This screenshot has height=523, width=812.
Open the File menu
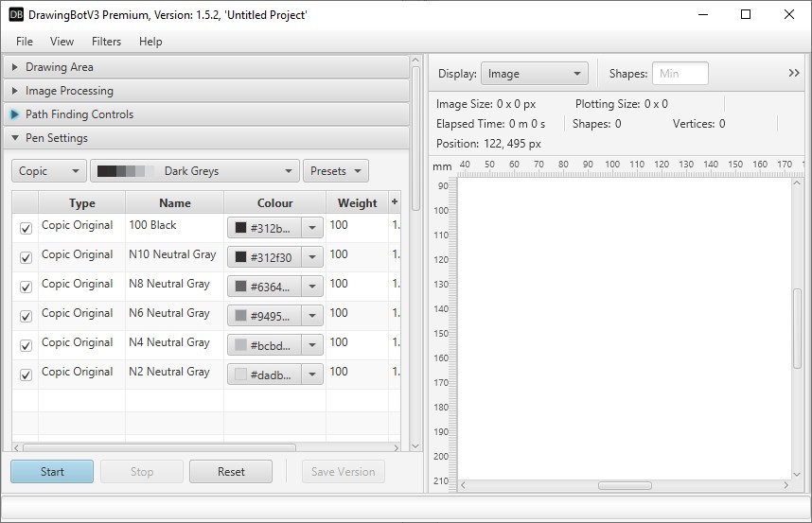point(25,42)
